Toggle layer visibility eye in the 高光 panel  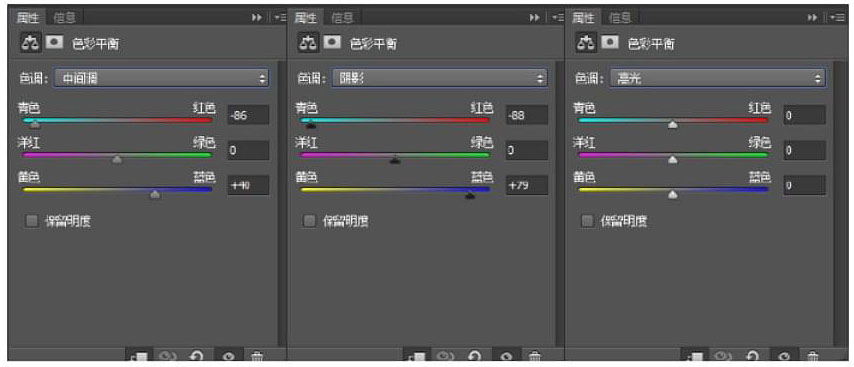click(785, 357)
